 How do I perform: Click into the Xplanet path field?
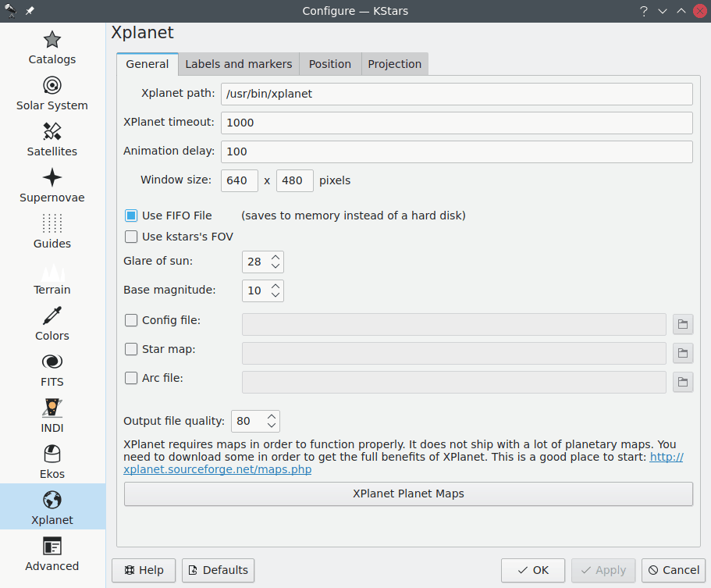click(457, 94)
